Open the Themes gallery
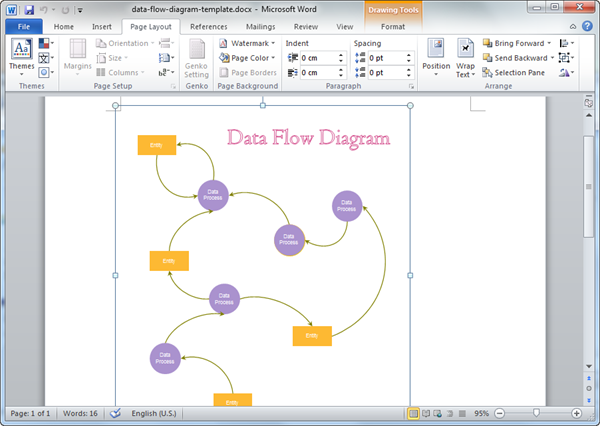Screen dimensions: 600x426 tap(21, 56)
